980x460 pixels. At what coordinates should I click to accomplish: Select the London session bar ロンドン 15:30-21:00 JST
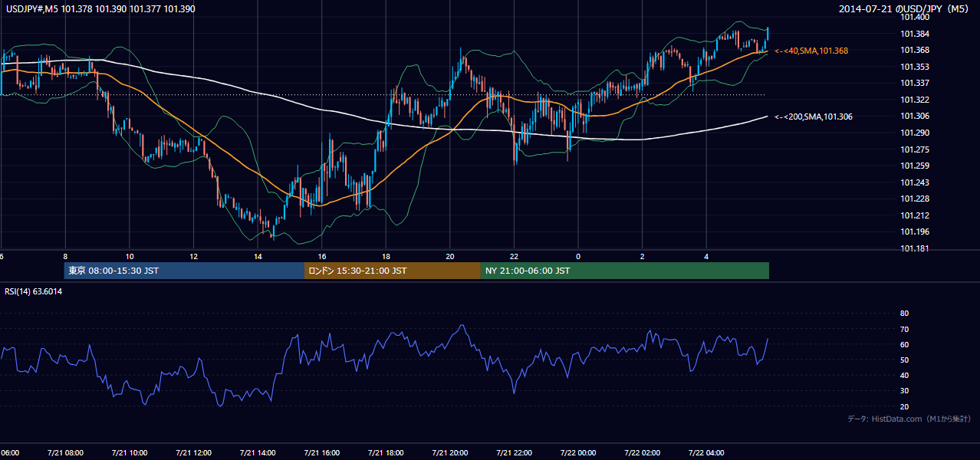(393, 271)
